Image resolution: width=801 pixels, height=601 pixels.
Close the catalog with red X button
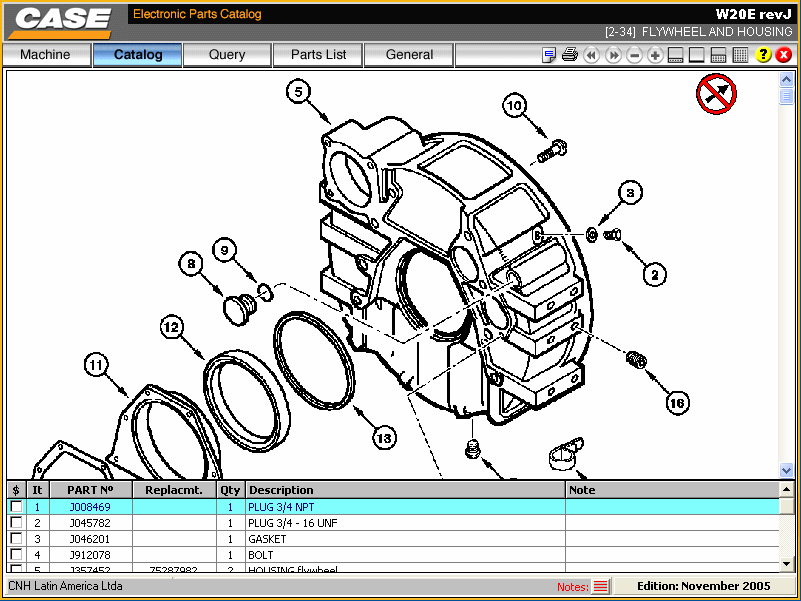click(x=784, y=55)
